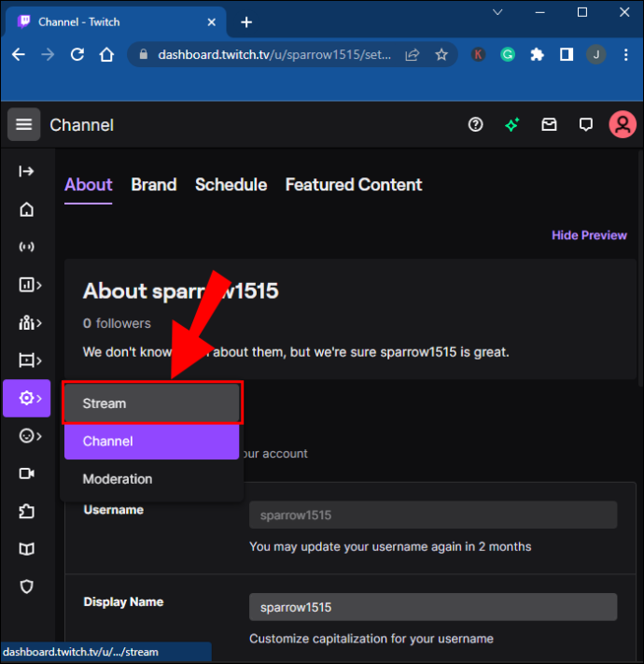This screenshot has width=644, height=664.
Task: Open the green sparkle Twitch Drops icon
Action: tap(512, 124)
